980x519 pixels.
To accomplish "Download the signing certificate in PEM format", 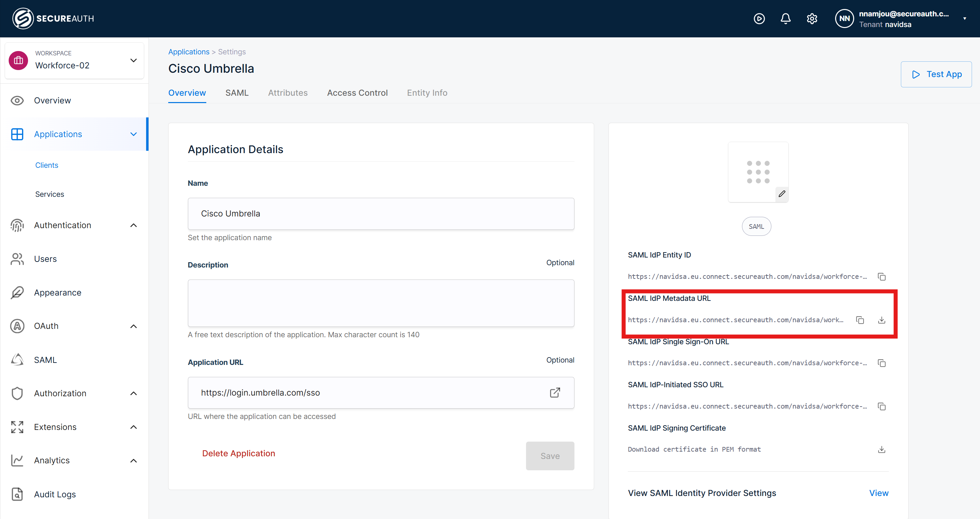I will pos(882,449).
